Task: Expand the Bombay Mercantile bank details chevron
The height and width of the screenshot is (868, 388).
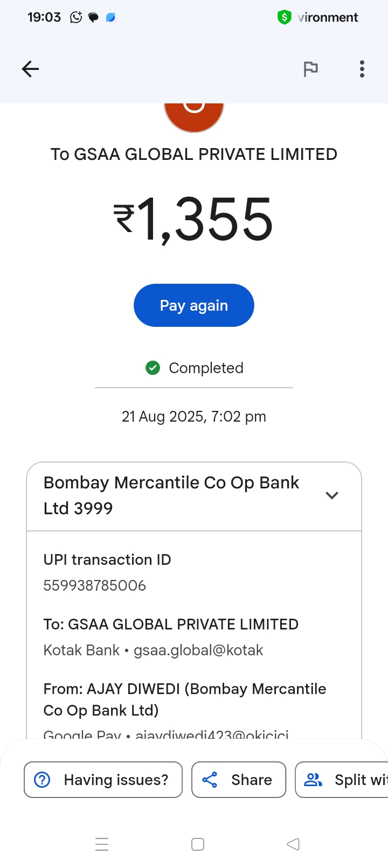Action: [332, 495]
